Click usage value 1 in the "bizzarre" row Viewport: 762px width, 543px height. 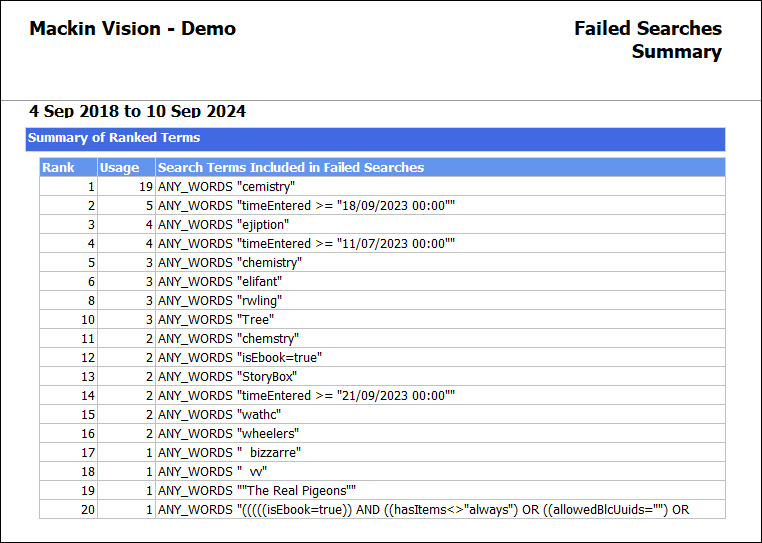click(x=149, y=452)
